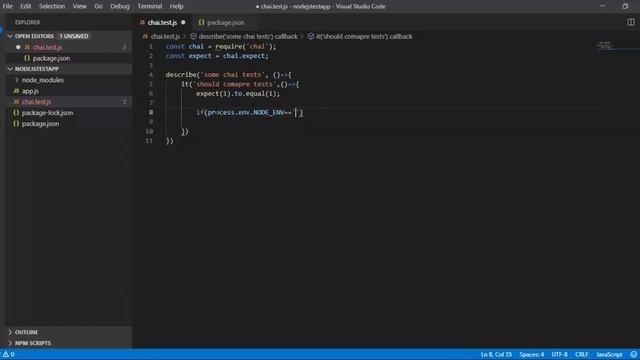640x360 pixels.
Task: Select package.json in Open Editors list
Action: (x=51, y=58)
